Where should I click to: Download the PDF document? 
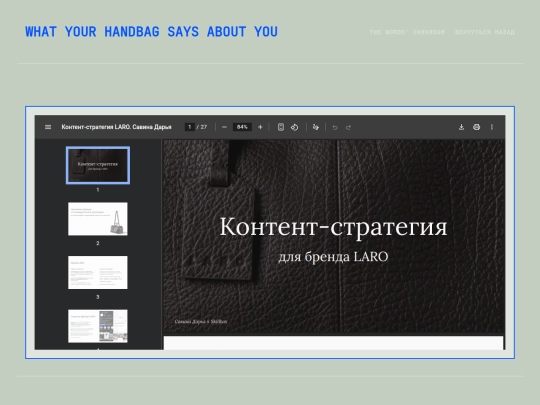[x=461, y=127]
